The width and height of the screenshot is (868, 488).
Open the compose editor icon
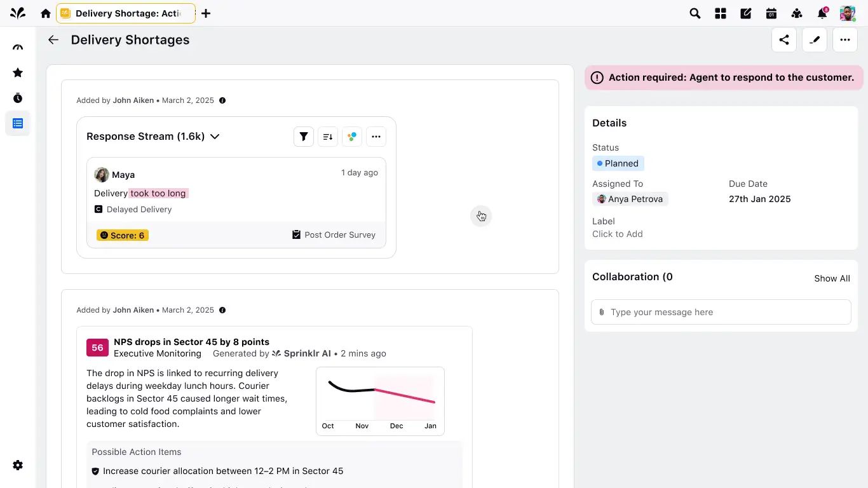pos(745,13)
